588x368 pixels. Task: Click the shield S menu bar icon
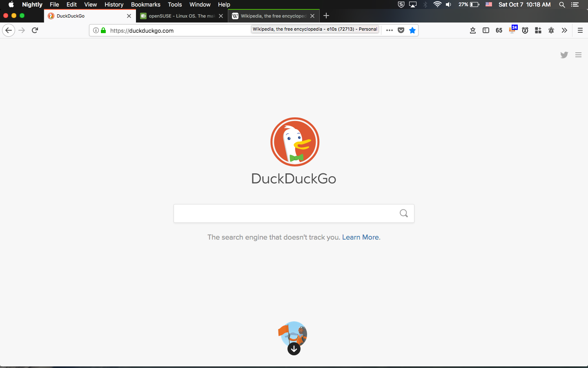pyautogui.click(x=401, y=4)
